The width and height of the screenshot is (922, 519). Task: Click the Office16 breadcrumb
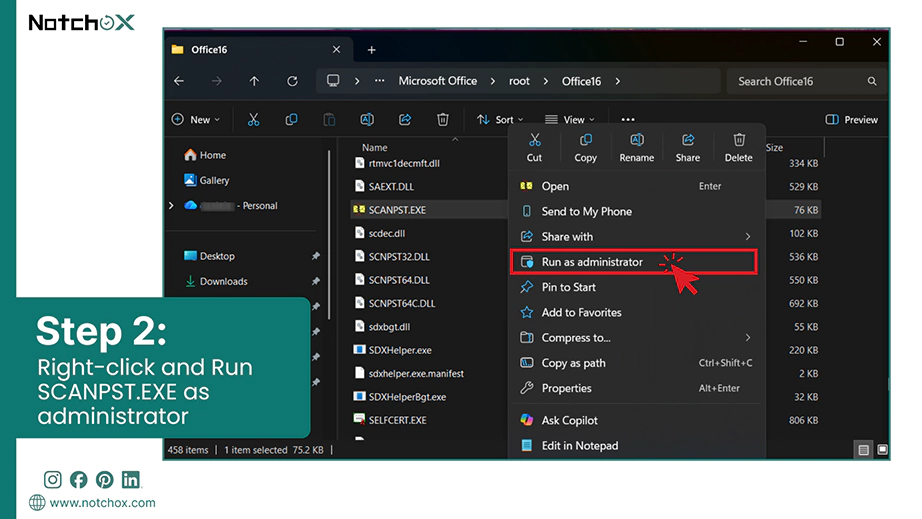[581, 81]
